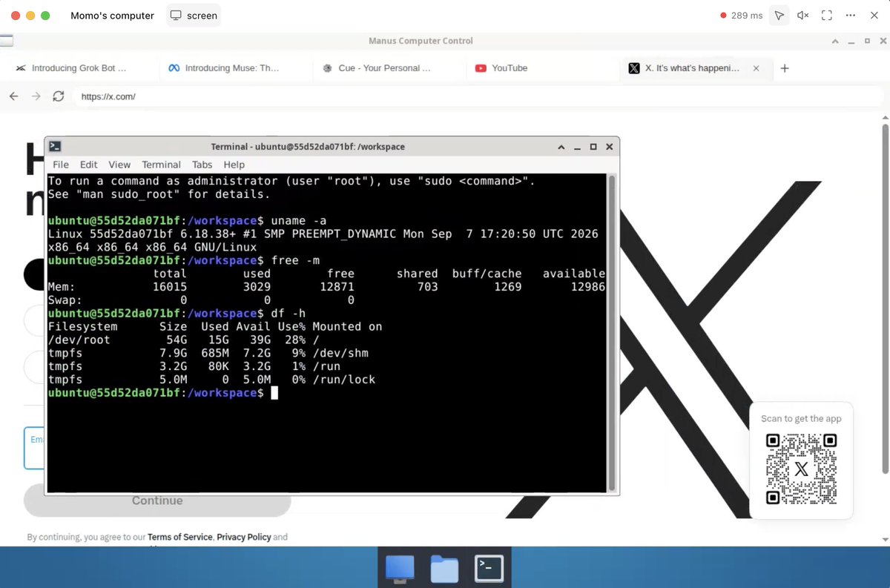Switch to the Cue - Your Personal tab

click(384, 68)
